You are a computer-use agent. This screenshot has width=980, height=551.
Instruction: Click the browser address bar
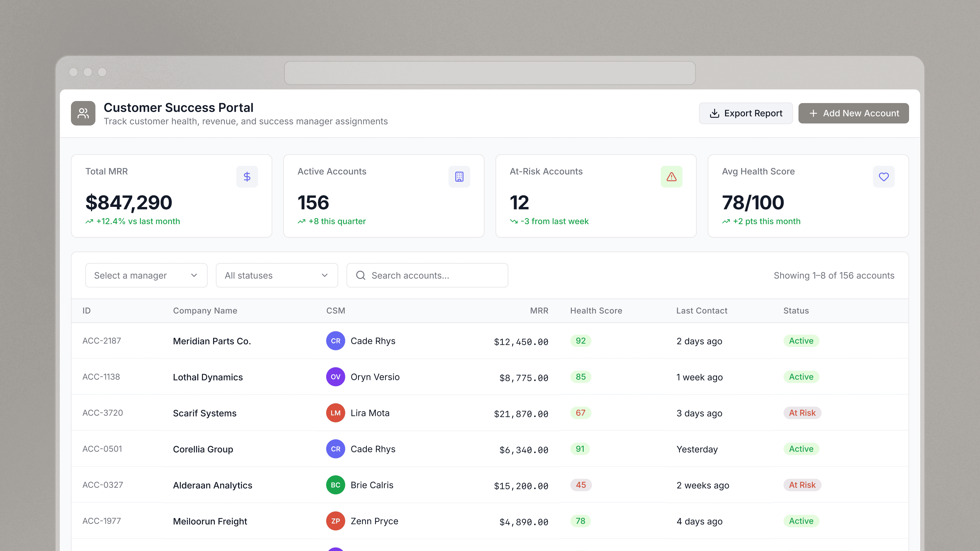(490, 73)
